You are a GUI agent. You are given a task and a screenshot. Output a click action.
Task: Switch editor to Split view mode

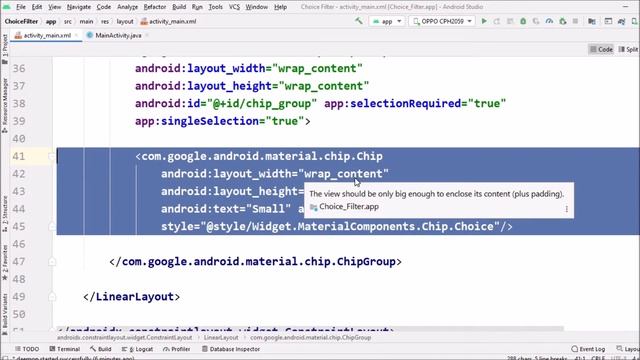pyautogui.click(x=629, y=49)
